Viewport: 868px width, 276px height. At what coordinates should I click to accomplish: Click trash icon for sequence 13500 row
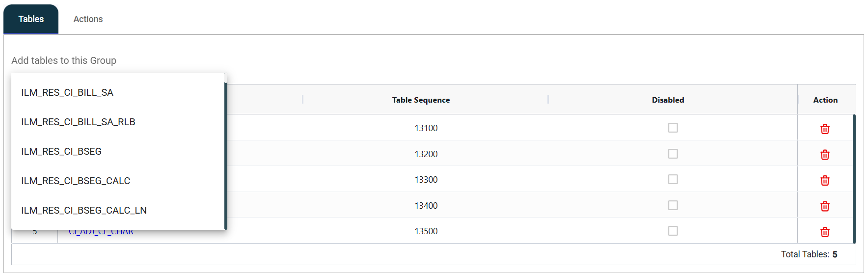825,232
